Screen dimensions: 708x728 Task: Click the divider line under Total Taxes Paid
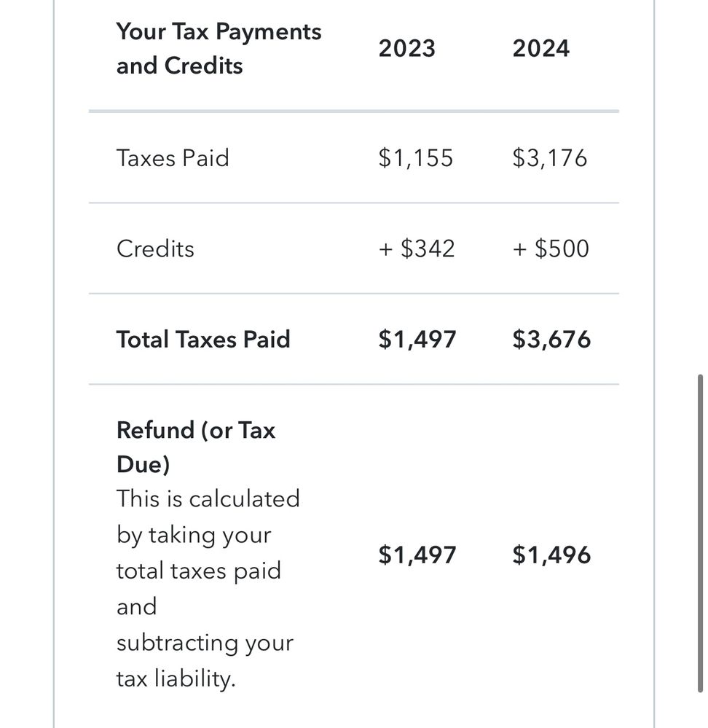[x=353, y=384]
